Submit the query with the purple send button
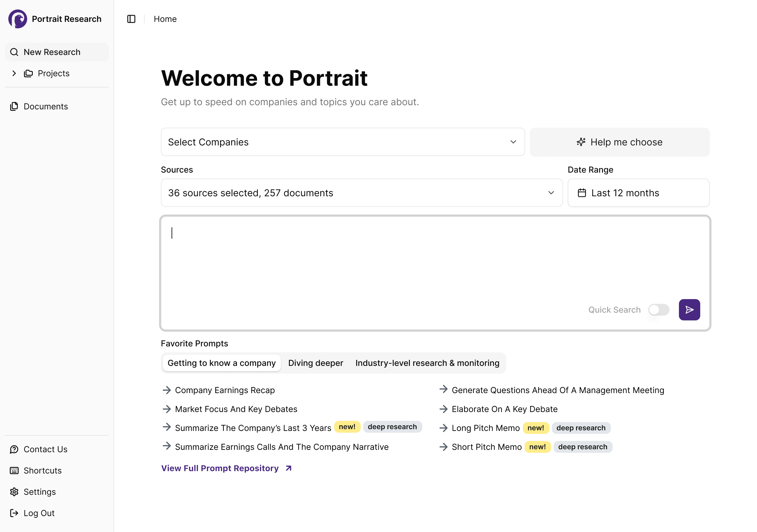Viewport: 757px width, 532px height. (x=689, y=310)
